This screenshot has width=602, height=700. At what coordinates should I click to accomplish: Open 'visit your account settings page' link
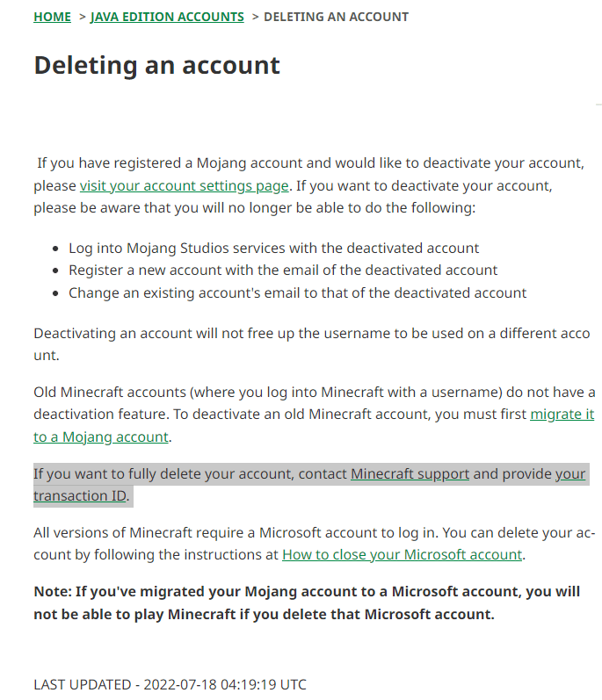(x=185, y=186)
